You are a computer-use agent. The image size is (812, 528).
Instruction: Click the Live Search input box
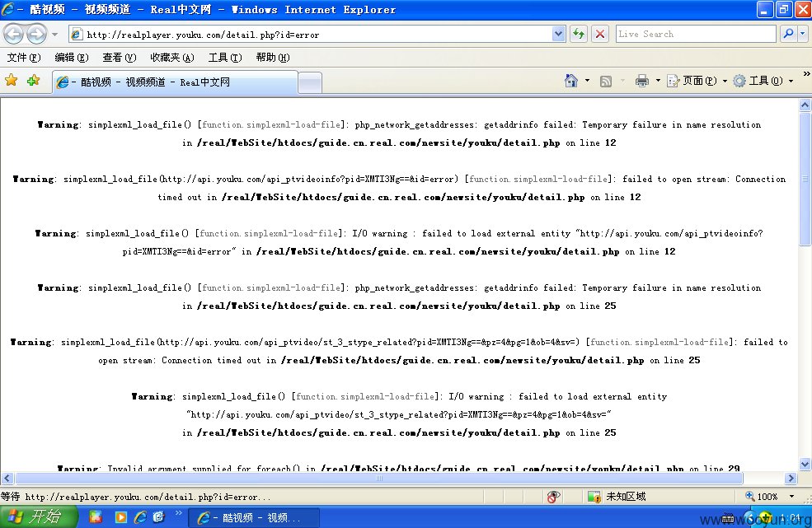click(696, 34)
